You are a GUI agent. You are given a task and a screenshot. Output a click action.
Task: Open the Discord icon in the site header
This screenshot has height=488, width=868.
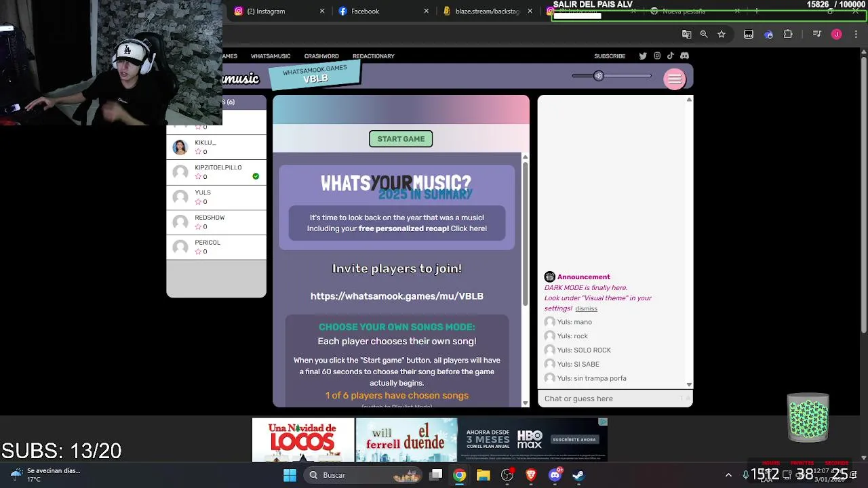pyautogui.click(x=684, y=56)
